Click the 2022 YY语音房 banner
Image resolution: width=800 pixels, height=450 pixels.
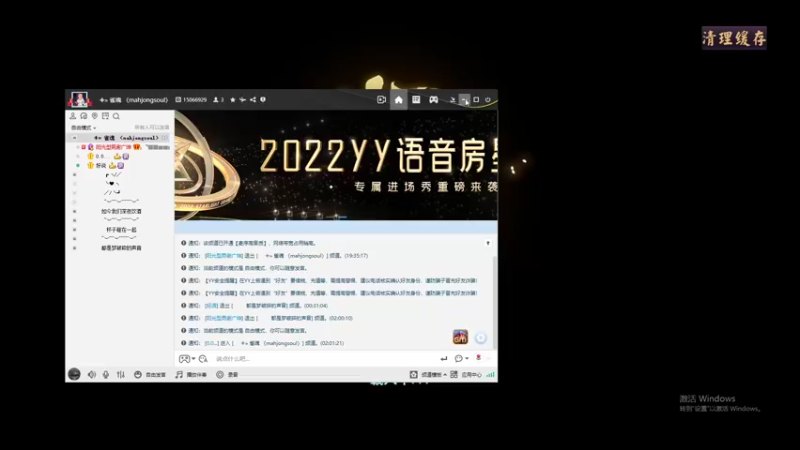pyautogui.click(x=336, y=165)
